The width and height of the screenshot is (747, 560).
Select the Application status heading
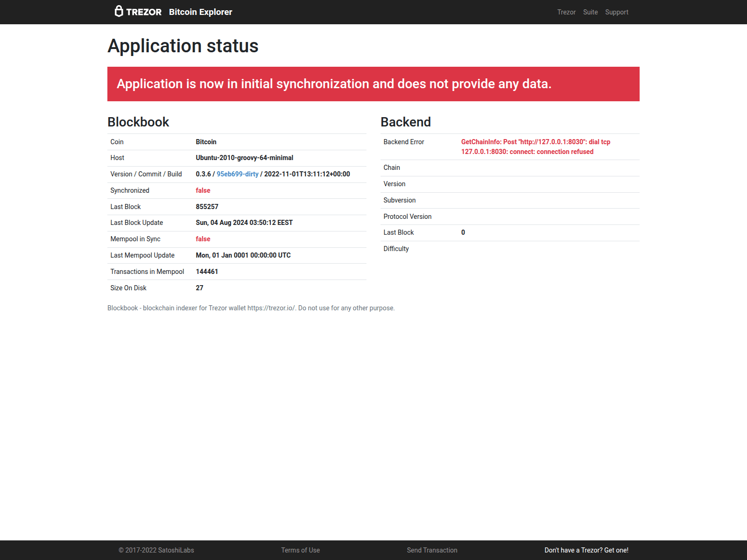[183, 46]
